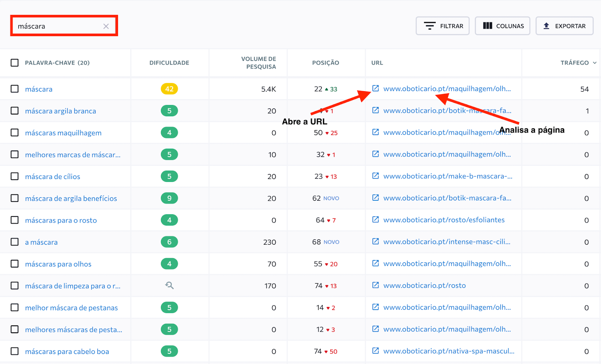The image size is (601, 364).
Task: Open keyword máscaras maquilhagem
Action: point(63,133)
